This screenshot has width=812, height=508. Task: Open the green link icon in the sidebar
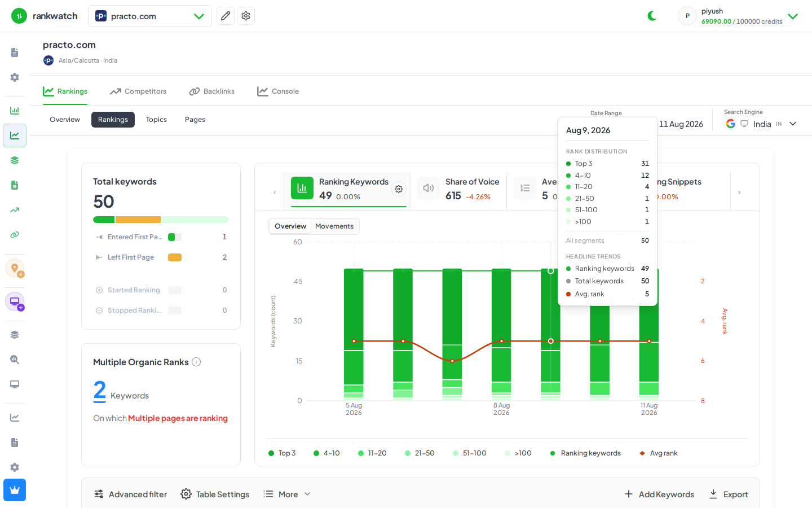15,235
